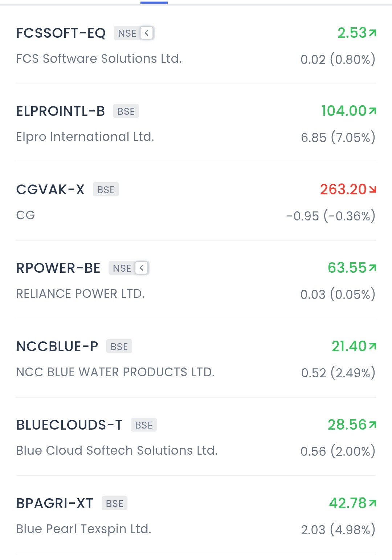Viewport: 392px width, 560px height.
Task: Open the RELIANCE POWER LTD. stock row
Action: pyautogui.click(x=196, y=280)
